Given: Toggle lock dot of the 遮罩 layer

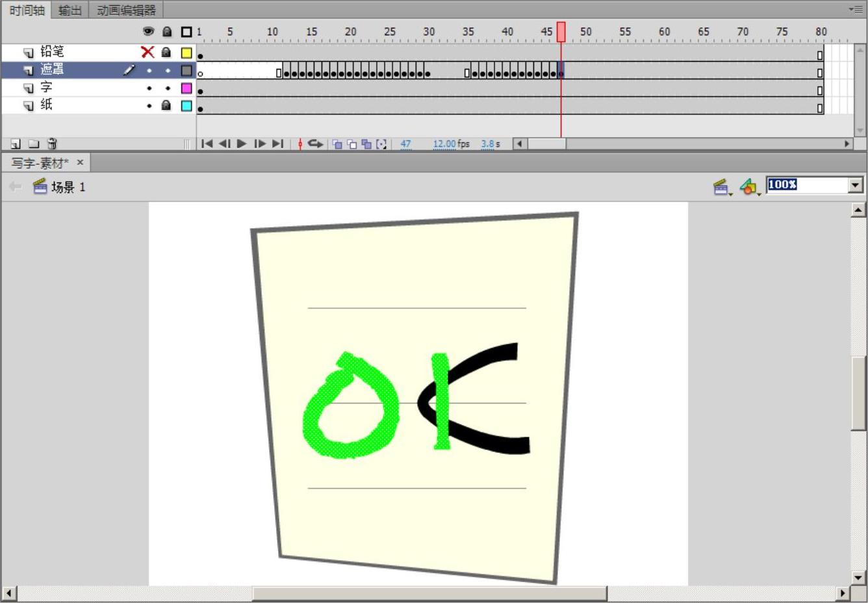Looking at the screenshot, I should 168,70.
